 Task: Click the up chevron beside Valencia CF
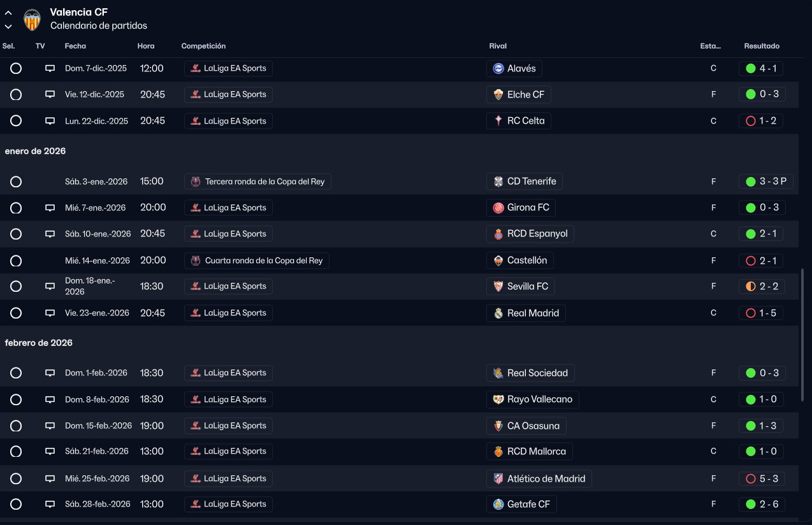point(8,13)
